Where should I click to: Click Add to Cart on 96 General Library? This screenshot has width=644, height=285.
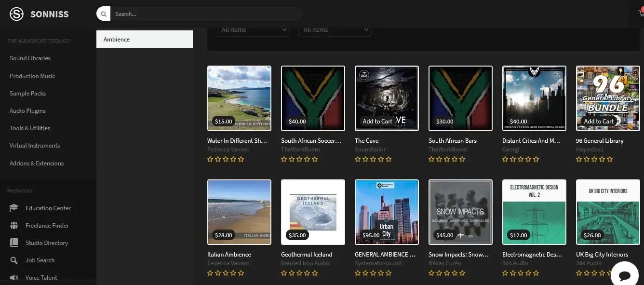tap(599, 122)
